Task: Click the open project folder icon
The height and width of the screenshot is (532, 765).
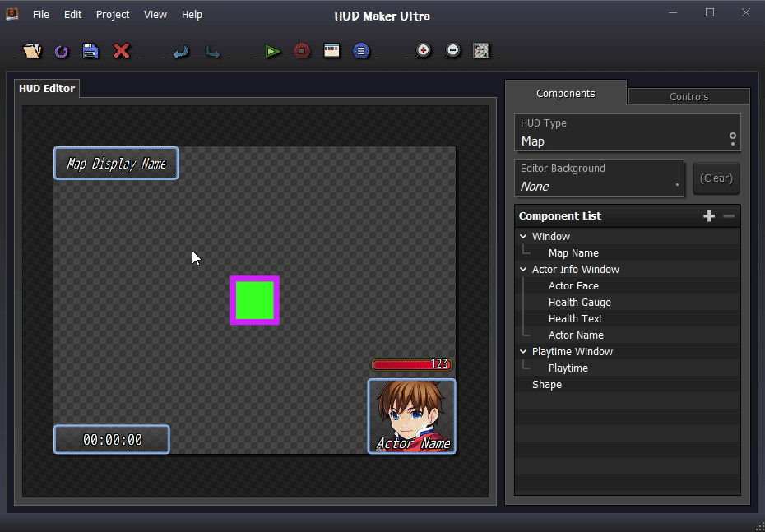Action: click(32, 51)
